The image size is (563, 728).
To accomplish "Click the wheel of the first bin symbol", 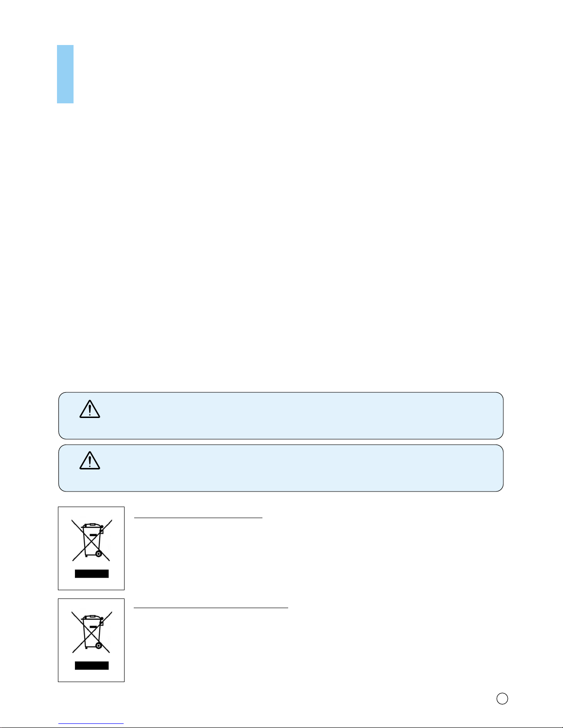I will coord(98,554).
